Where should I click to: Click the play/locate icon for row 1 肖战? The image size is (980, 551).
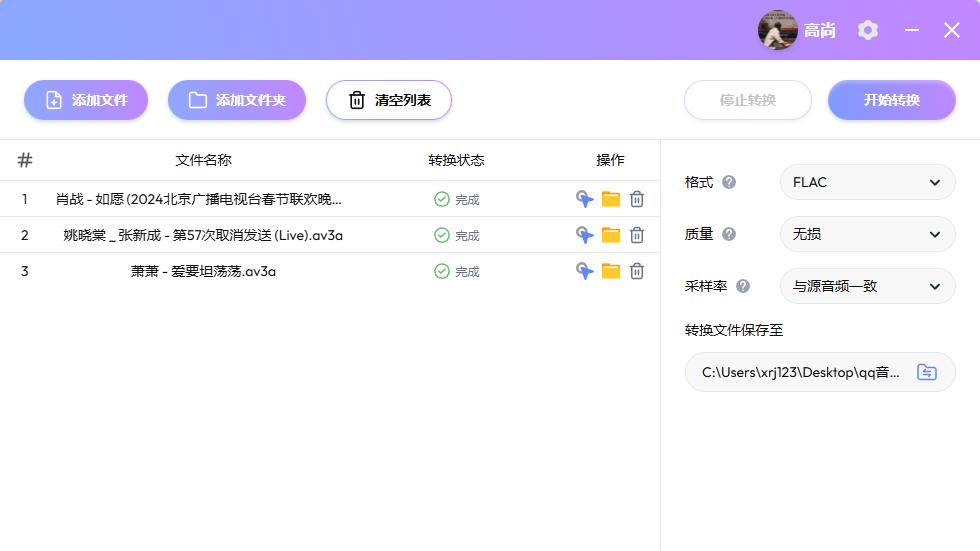click(584, 199)
